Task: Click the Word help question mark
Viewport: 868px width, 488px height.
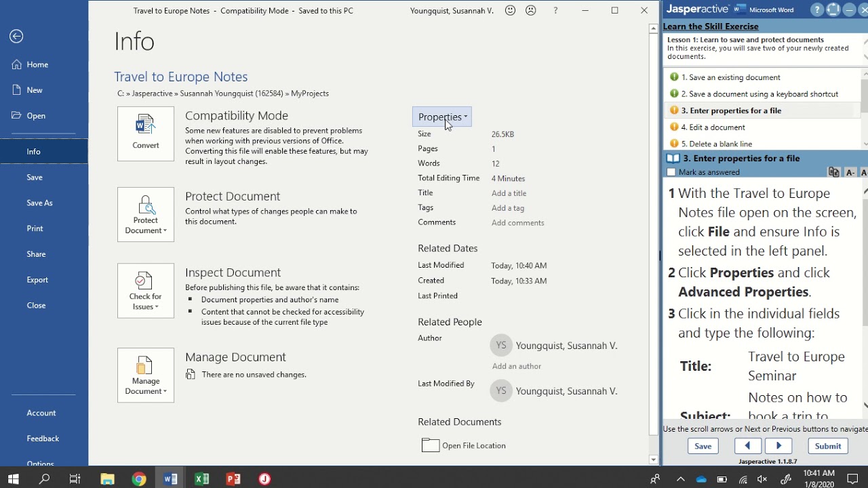Action: click(x=555, y=10)
